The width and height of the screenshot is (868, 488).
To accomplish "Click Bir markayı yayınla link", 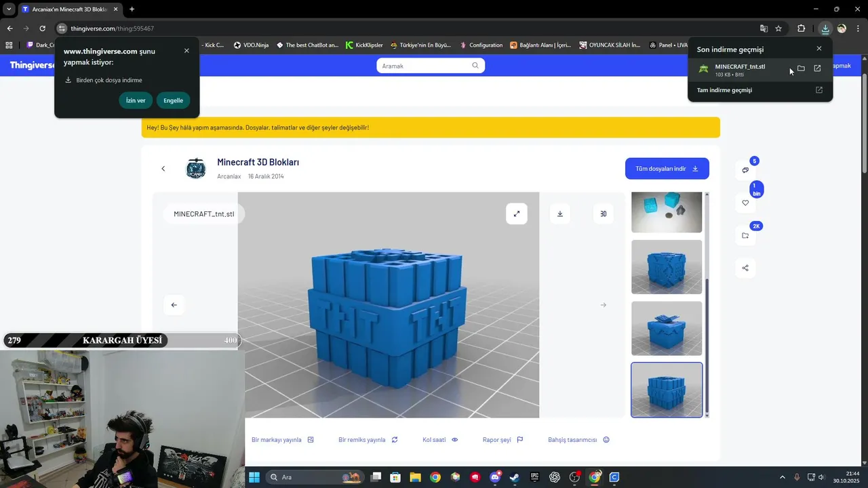I will [283, 440].
